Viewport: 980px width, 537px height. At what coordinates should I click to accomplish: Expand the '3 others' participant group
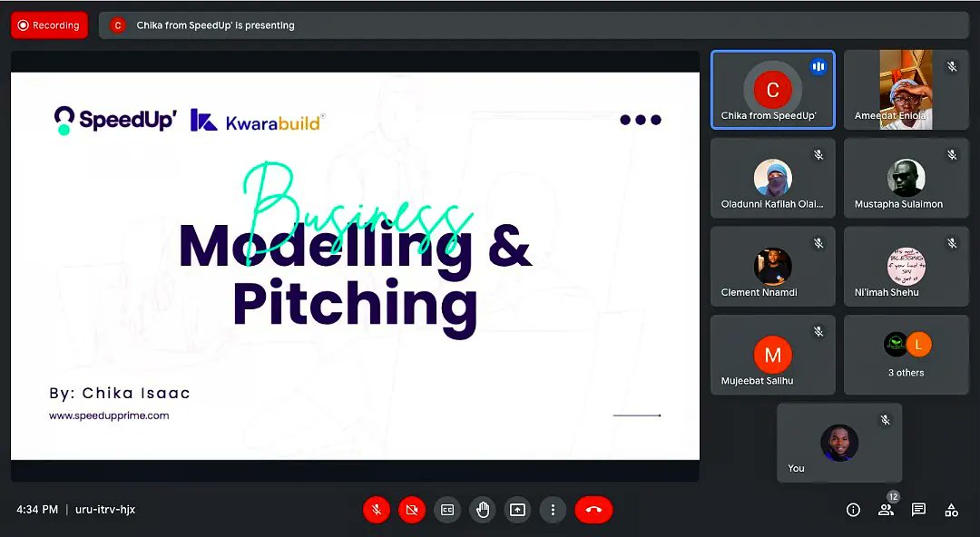pos(906,355)
